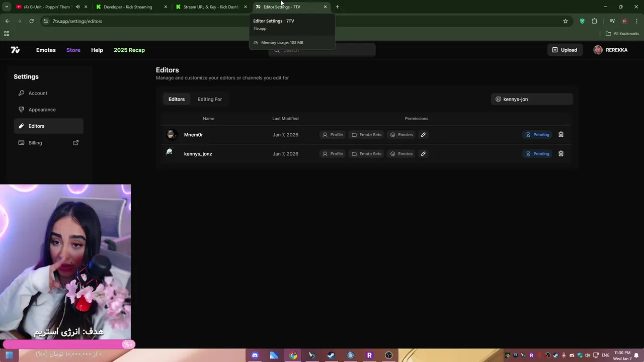Screen dimensions: 644x362
Task: Open the taskbar clock and date
Action: tap(621, 355)
